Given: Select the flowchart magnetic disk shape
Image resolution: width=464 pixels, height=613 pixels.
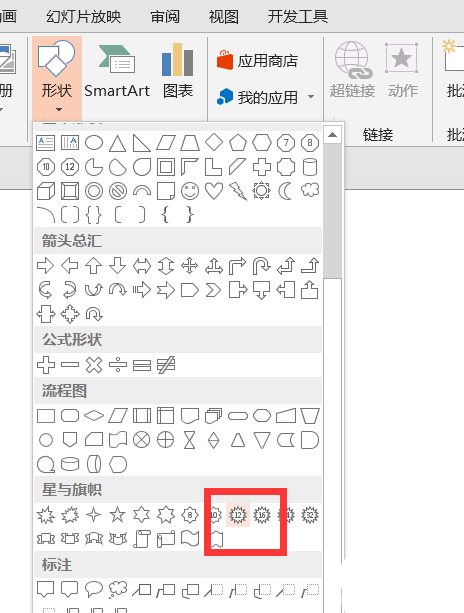Looking at the screenshot, I should click(70, 464).
